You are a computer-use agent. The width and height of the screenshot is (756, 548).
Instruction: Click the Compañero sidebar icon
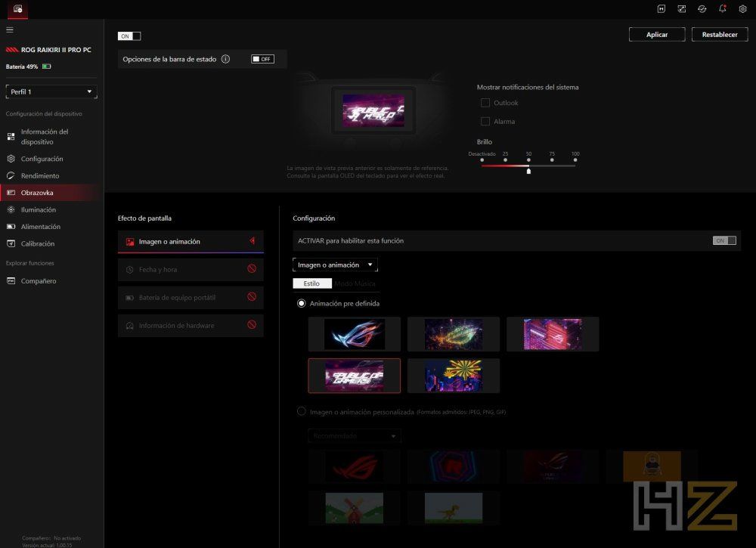coord(11,280)
